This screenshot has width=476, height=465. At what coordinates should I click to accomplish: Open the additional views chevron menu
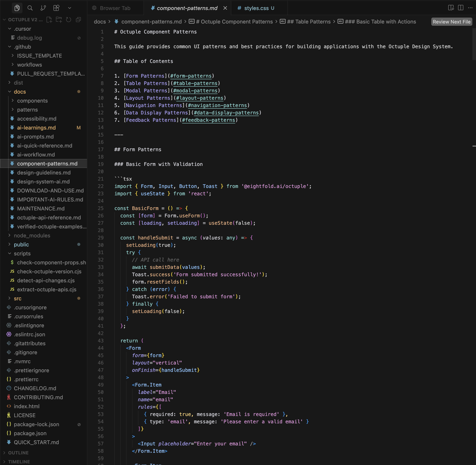click(x=70, y=8)
